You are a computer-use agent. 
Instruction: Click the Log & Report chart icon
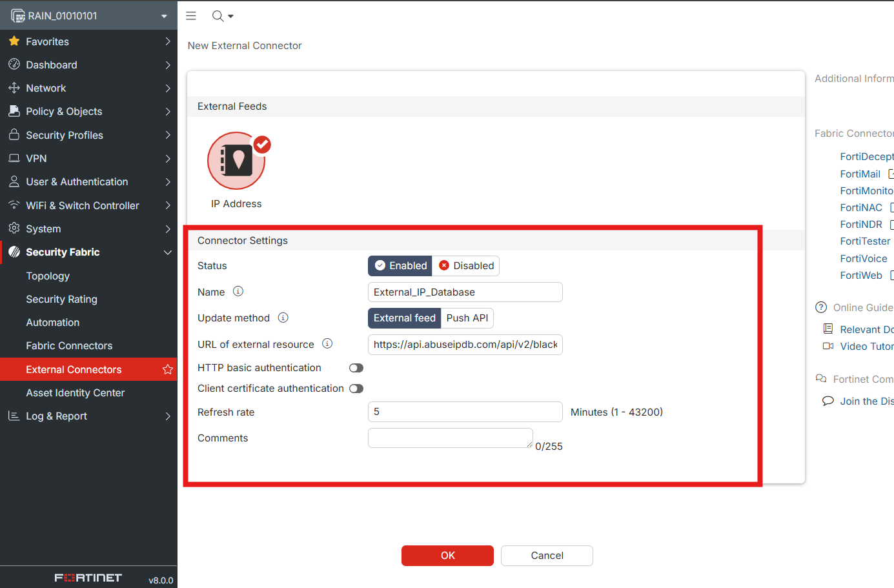pyautogui.click(x=14, y=416)
